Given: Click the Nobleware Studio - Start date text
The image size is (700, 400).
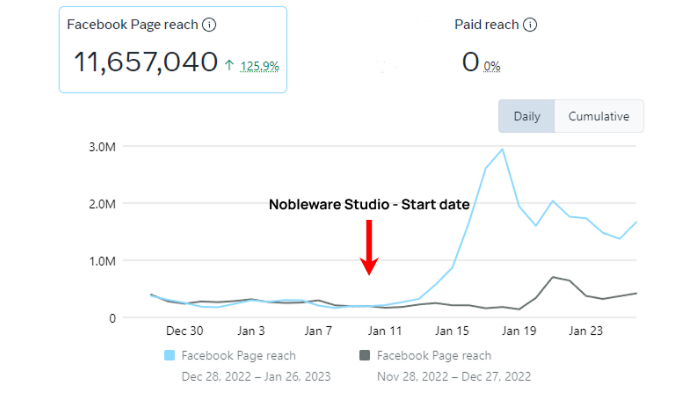Looking at the screenshot, I should point(369,204).
